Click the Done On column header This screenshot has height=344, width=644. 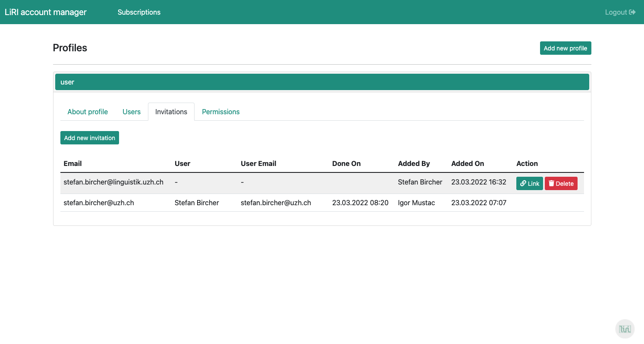tap(346, 163)
